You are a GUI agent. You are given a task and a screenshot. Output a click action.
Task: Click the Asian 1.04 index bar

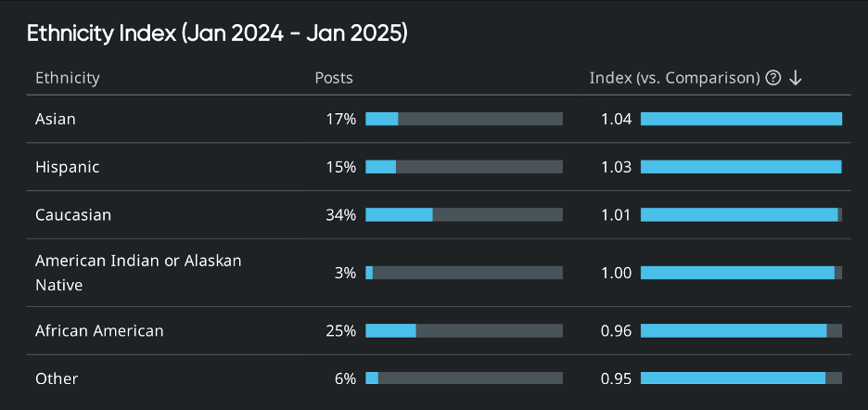(741, 119)
